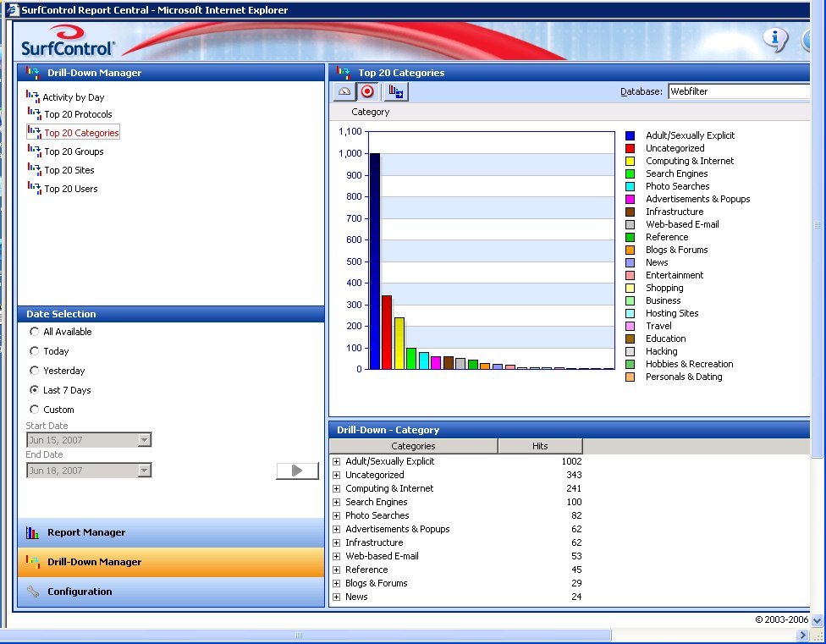
Task: Select the Yesterday date option
Action: tap(34, 370)
